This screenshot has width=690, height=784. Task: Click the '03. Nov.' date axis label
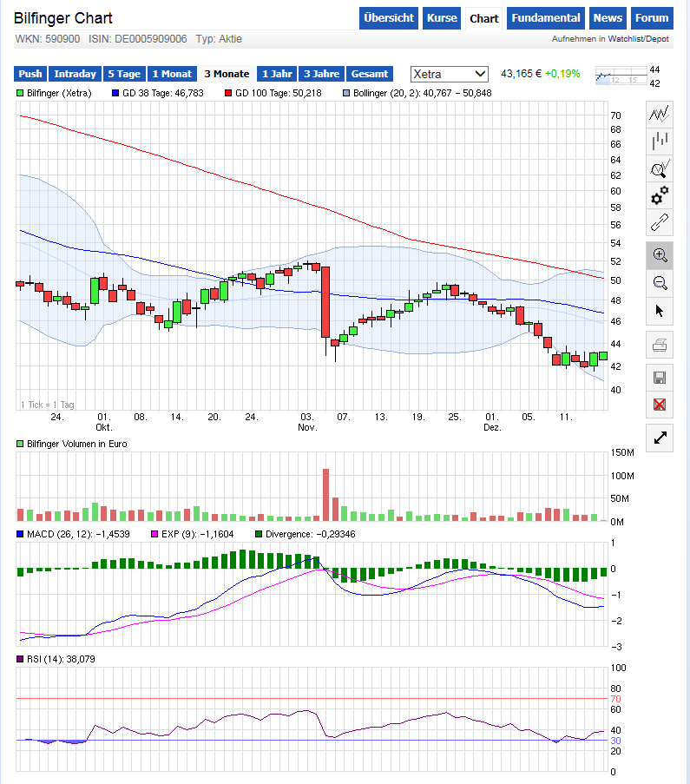click(307, 422)
